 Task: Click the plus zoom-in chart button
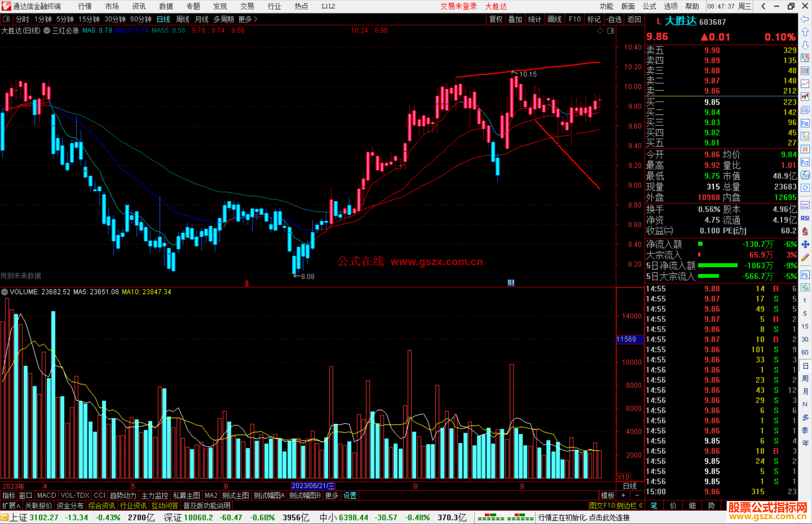(623, 495)
